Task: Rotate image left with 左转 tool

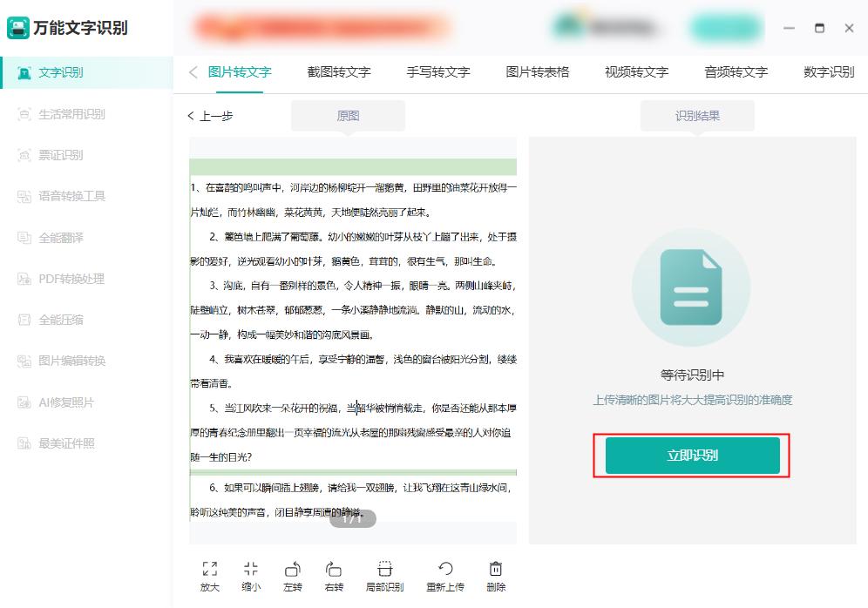Action: tap(293, 575)
